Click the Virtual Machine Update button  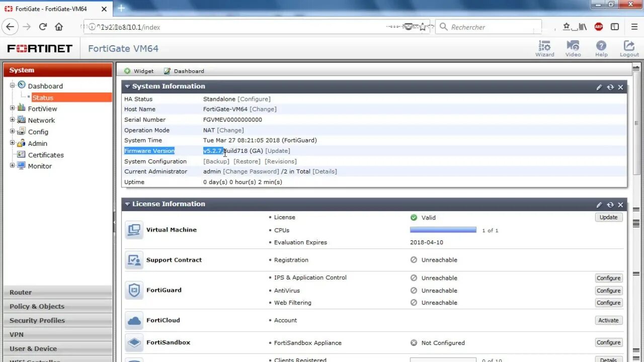coord(608,217)
